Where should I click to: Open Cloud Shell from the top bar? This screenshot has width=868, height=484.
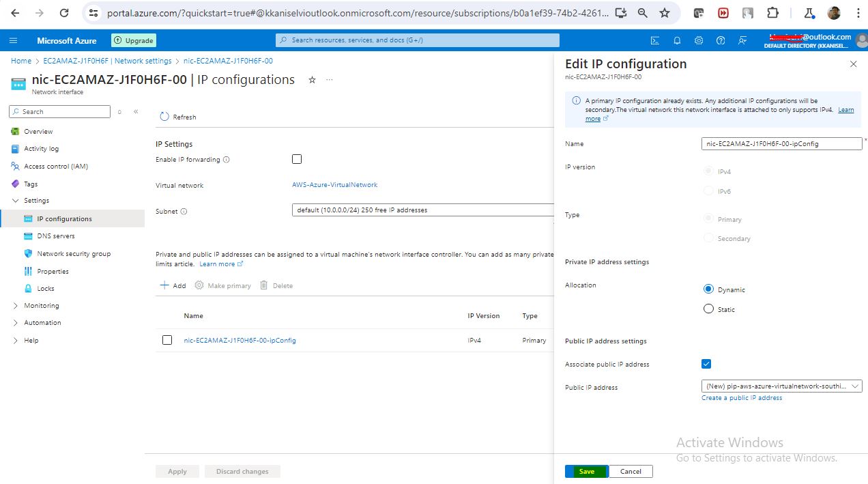point(655,40)
